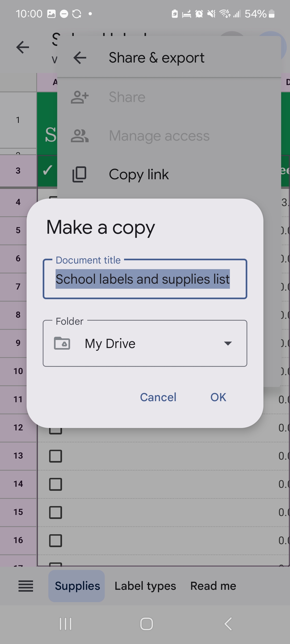Select the Supplies sheet tab
This screenshot has height=644, width=290.
77,586
